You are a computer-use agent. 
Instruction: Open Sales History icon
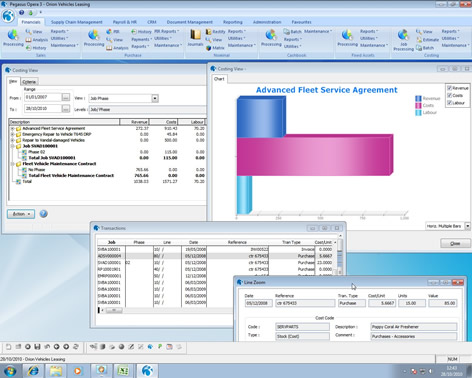29,48
